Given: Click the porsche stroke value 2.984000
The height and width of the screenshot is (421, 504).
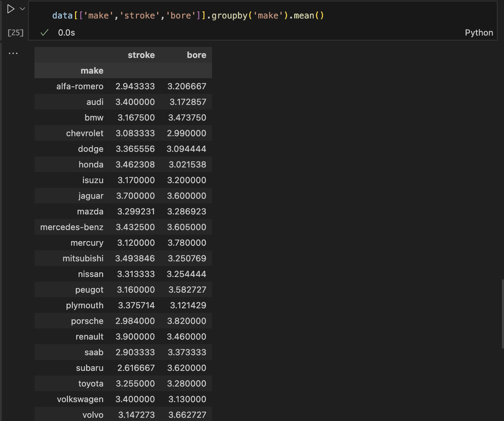Looking at the screenshot, I should coord(135,321).
